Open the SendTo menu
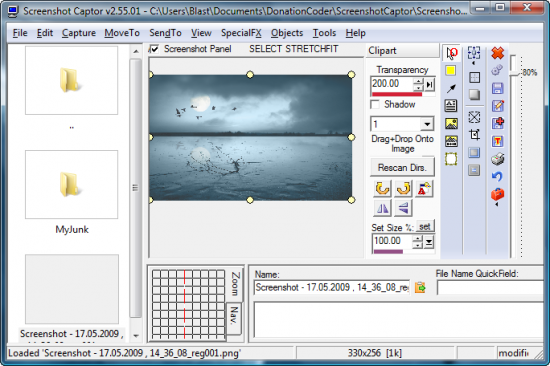Viewport: 550px width, 366px height. pyautogui.click(x=165, y=33)
